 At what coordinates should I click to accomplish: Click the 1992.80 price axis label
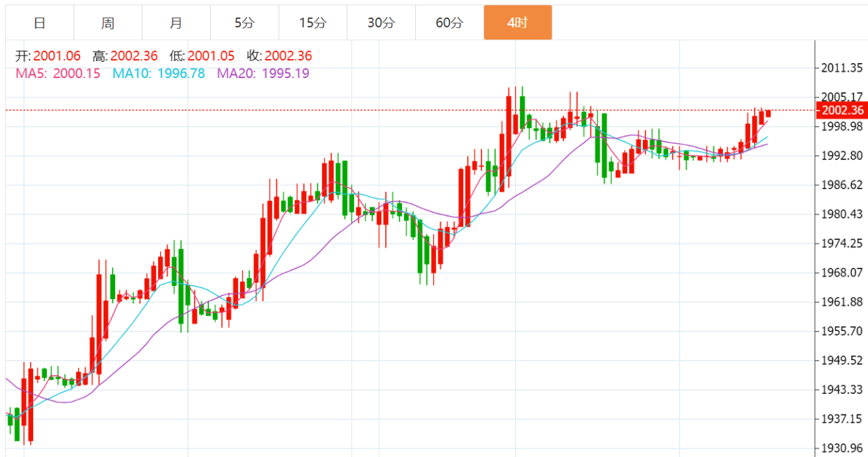click(x=841, y=156)
